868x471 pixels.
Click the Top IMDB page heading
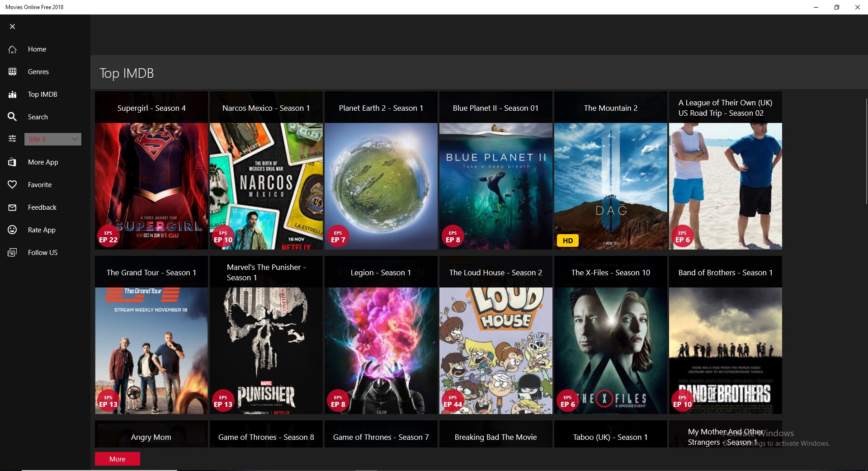click(x=127, y=73)
